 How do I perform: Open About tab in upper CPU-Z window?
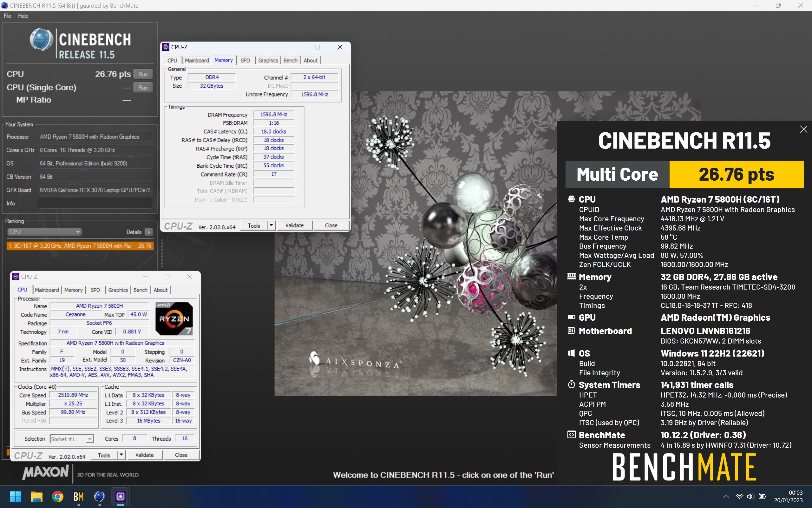click(311, 60)
